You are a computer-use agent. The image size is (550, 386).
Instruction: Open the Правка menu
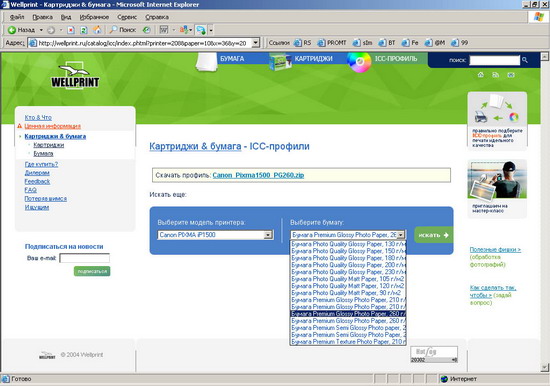point(42,17)
